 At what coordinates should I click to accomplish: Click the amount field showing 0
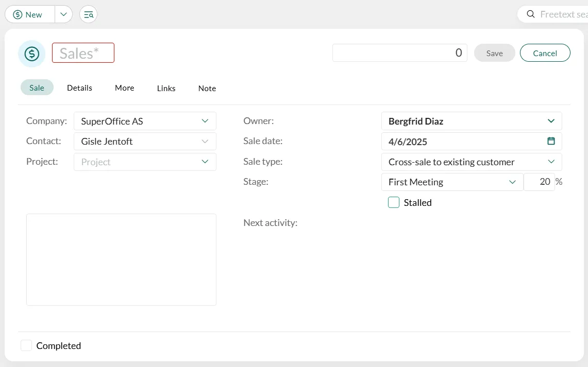pyautogui.click(x=399, y=53)
